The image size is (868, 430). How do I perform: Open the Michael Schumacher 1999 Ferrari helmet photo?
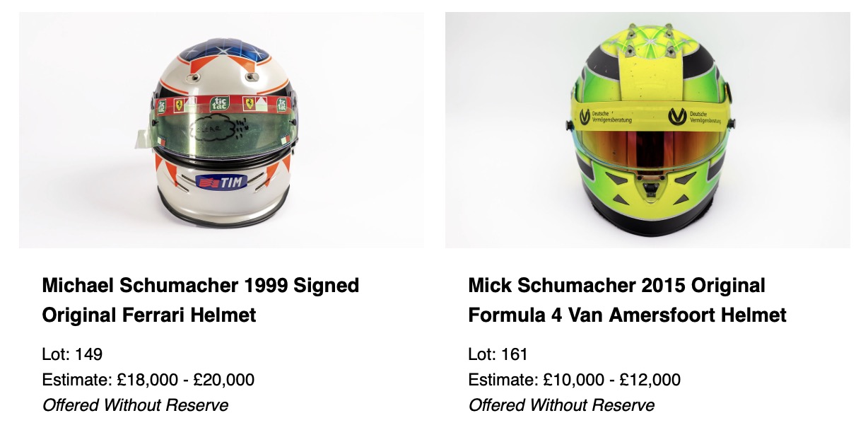point(221,130)
